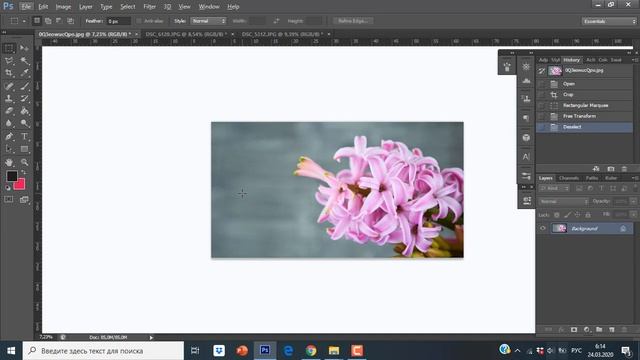
Task: Create new snapshot in History panel
Action: pos(611,169)
